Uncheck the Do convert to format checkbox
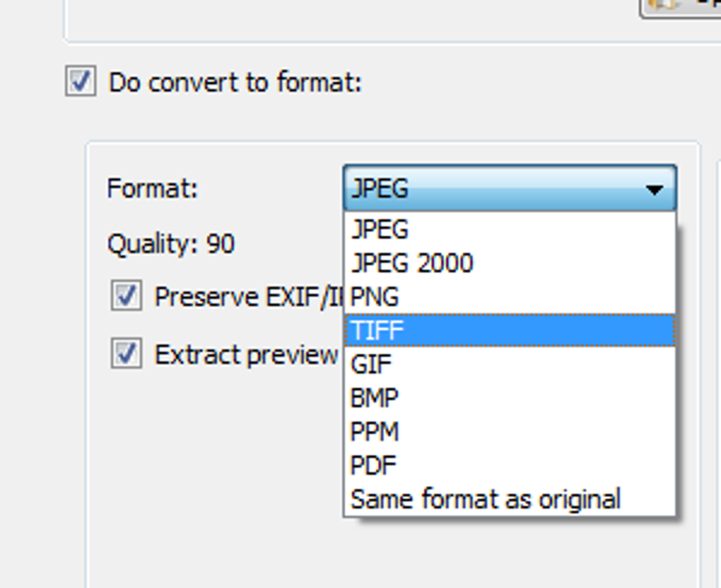The width and height of the screenshot is (721, 588). [x=81, y=81]
